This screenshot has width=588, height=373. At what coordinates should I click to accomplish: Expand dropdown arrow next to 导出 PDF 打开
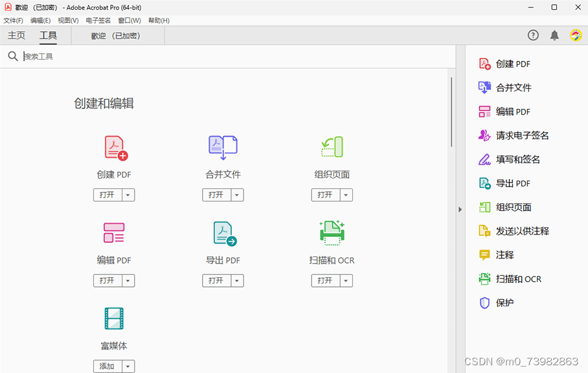[237, 281]
